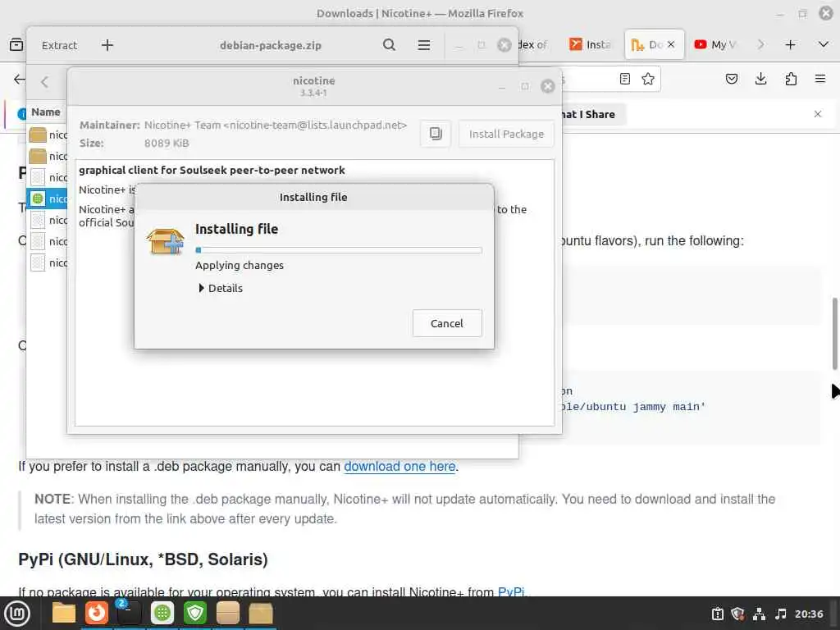The image size is (840, 630).
Task: Open the archive manager hamburger menu
Action: pos(424,45)
